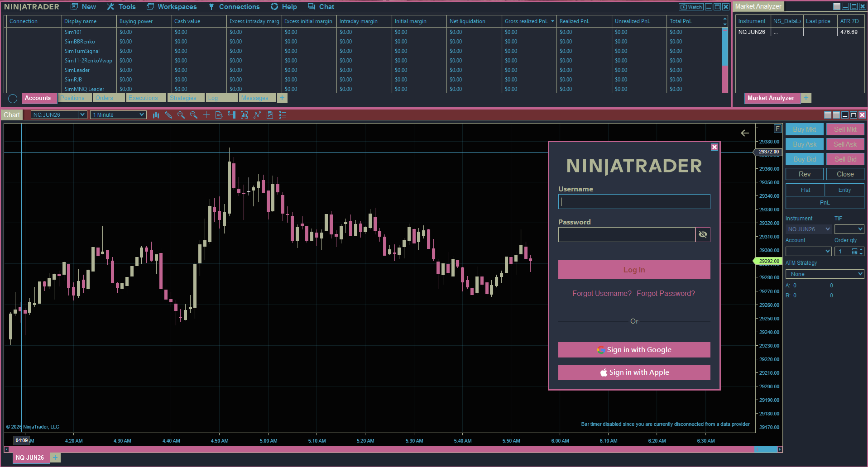Activate the crosshair cursor tool
The image size is (868, 467).
tap(206, 115)
